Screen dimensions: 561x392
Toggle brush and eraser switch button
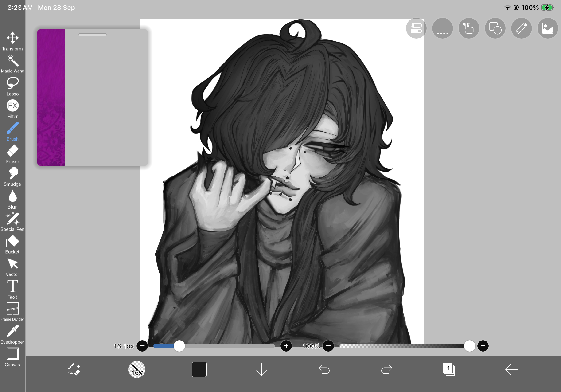(74, 369)
